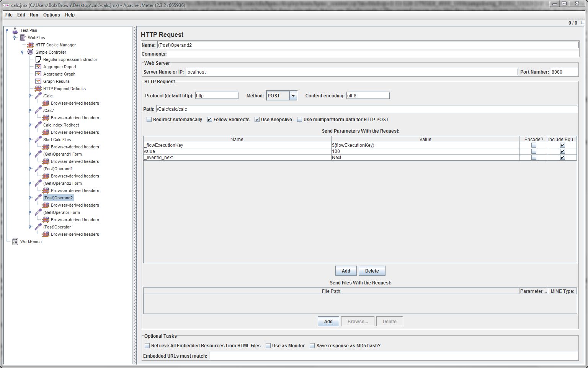
Task: Click the (Post)Operand1 sampler icon
Action: click(38, 169)
